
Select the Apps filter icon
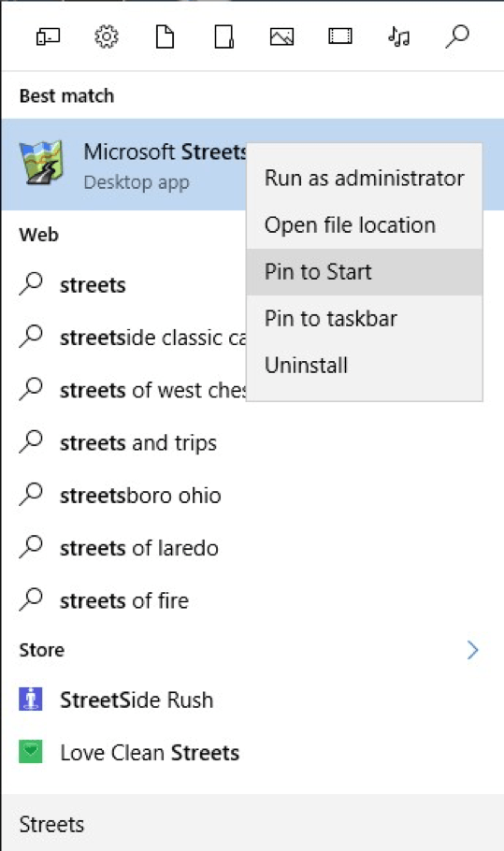[48, 36]
